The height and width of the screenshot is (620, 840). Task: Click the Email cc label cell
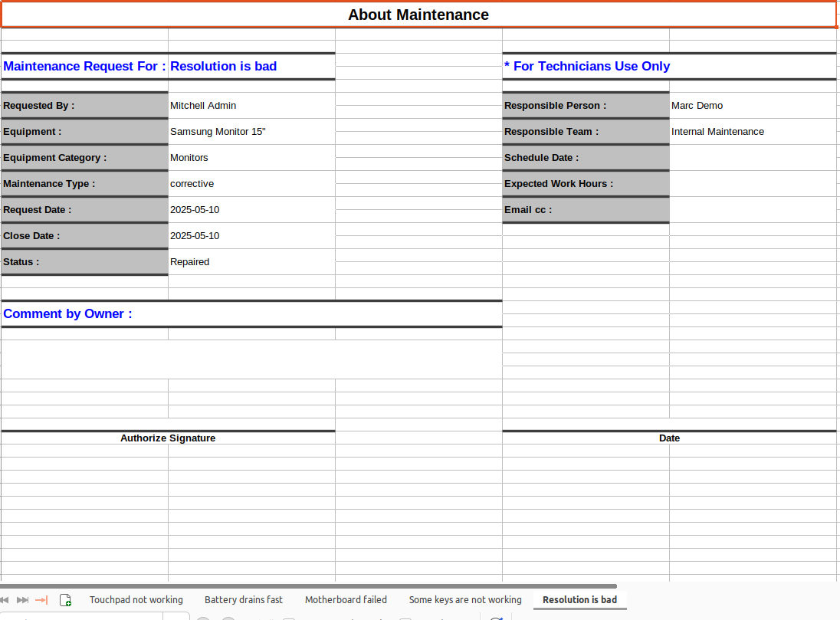tap(586, 210)
